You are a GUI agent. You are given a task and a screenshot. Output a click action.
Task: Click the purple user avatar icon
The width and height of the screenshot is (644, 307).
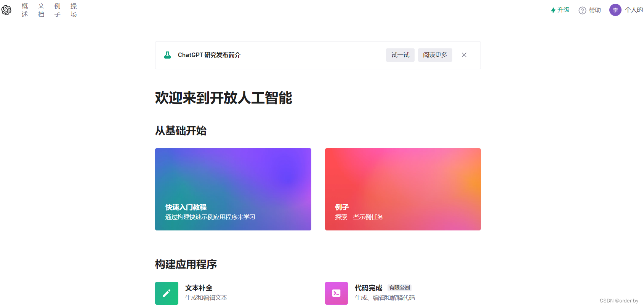[x=615, y=10]
